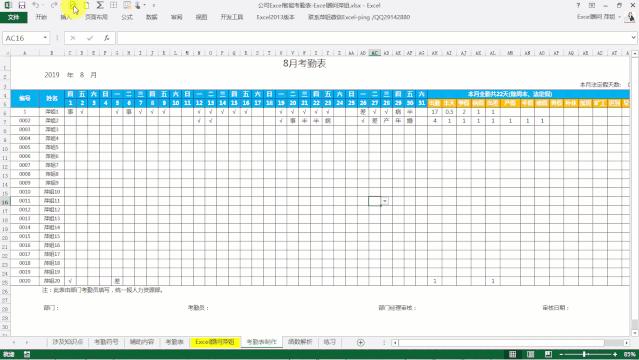The height and width of the screenshot is (360, 639).
Task: Click the macro recording icon in status bar
Action: pos(26,354)
